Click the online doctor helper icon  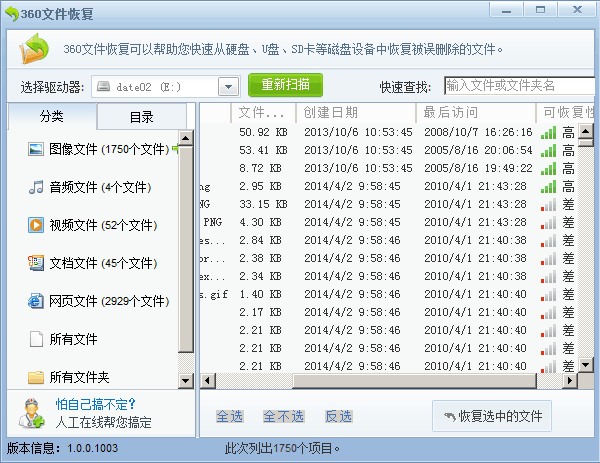coord(31,413)
